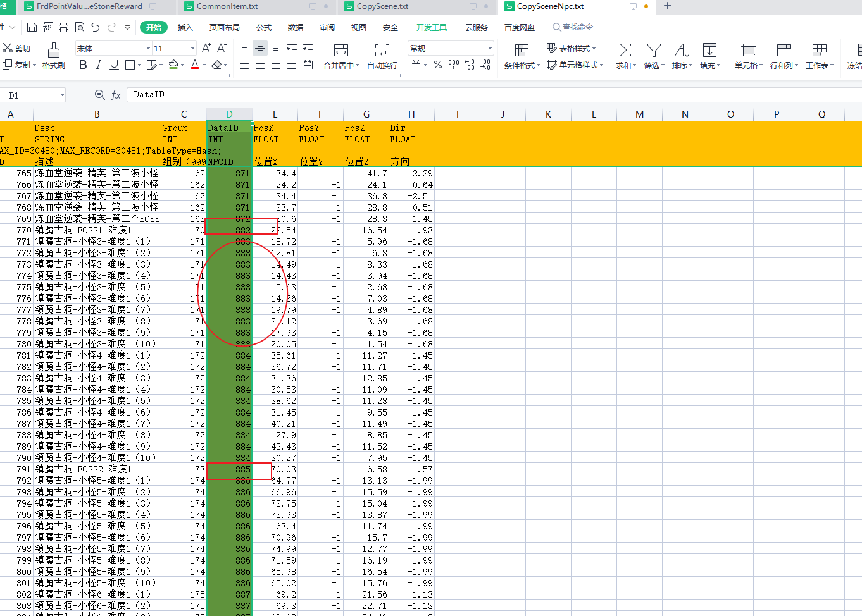Open the Page Layout (页面布局) tab
Screen dimensions: 862x616
(x=224, y=27)
